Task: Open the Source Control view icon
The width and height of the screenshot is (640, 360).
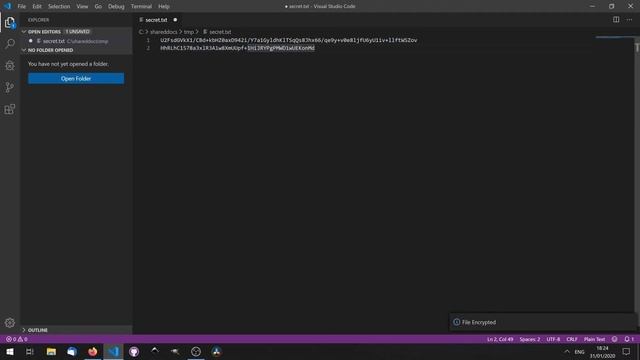Action: click(10, 87)
